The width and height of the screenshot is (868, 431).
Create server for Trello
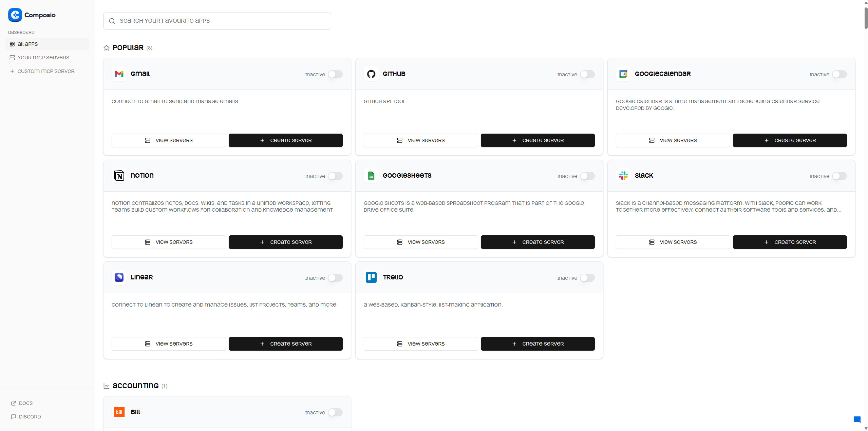click(538, 344)
